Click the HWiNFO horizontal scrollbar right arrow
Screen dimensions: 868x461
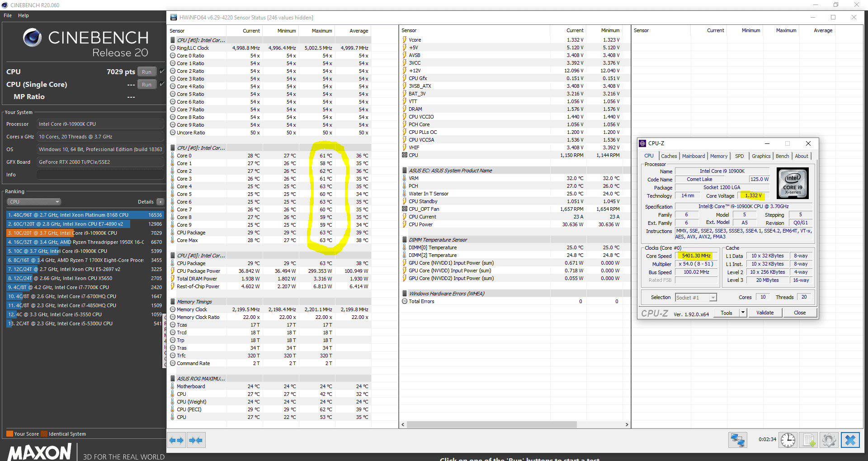click(x=627, y=424)
